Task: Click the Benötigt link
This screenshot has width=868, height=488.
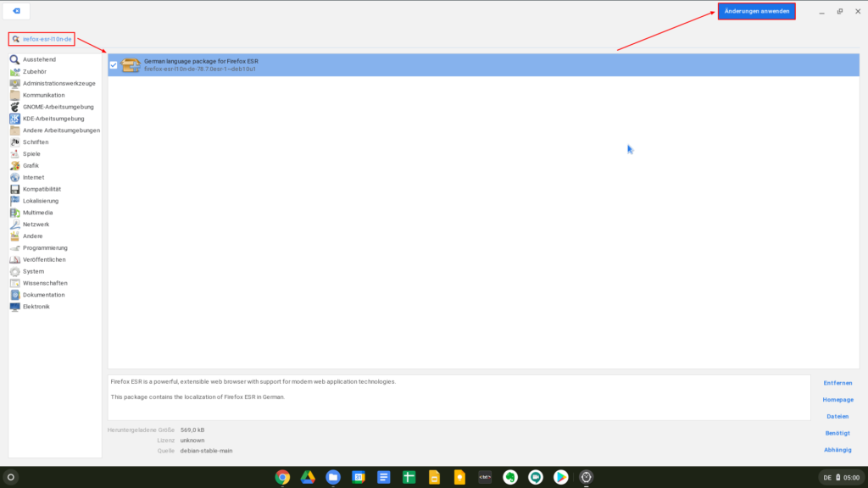Action: coord(837,433)
